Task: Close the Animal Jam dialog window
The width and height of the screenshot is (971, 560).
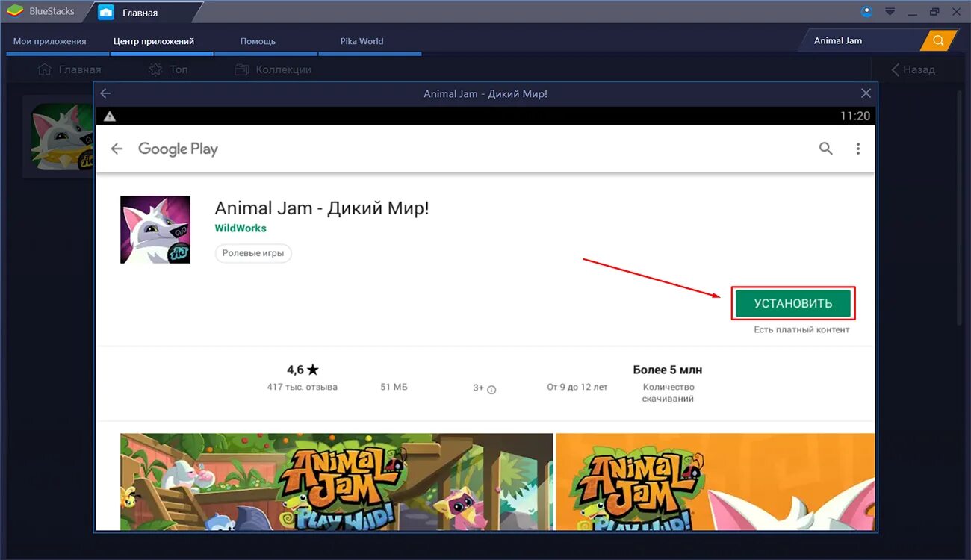Action: click(866, 93)
